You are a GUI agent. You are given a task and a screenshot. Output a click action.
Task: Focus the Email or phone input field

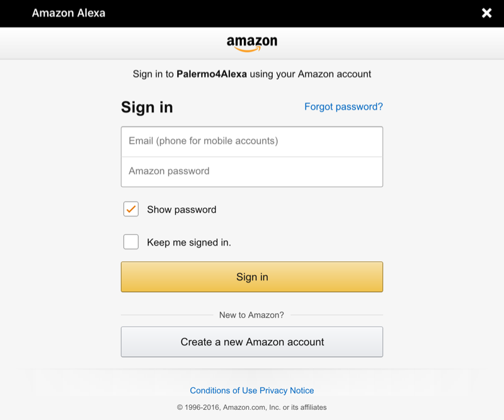252,141
